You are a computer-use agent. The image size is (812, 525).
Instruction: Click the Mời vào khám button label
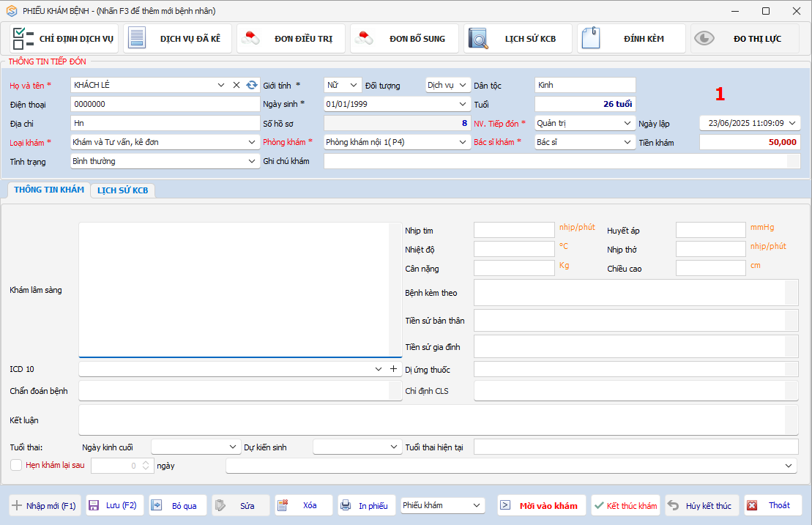(x=548, y=506)
